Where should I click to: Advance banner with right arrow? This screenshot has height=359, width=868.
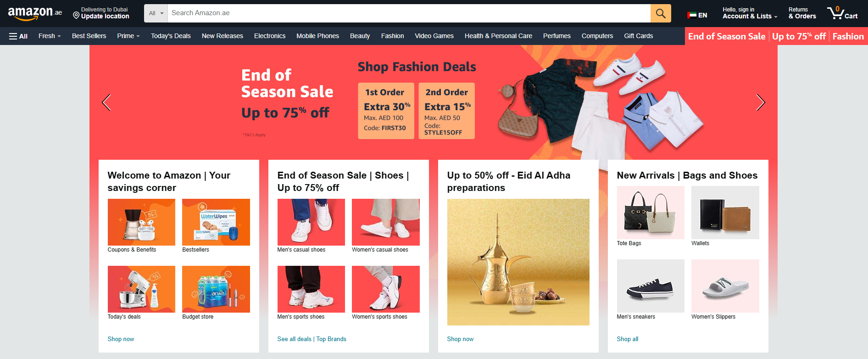pos(760,102)
